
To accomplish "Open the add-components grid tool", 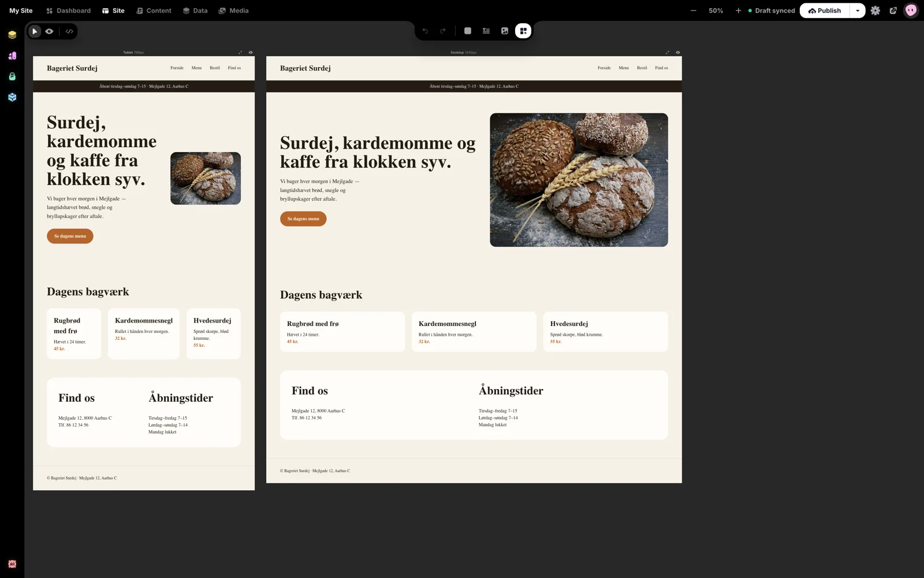I will click(x=523, y=31).
